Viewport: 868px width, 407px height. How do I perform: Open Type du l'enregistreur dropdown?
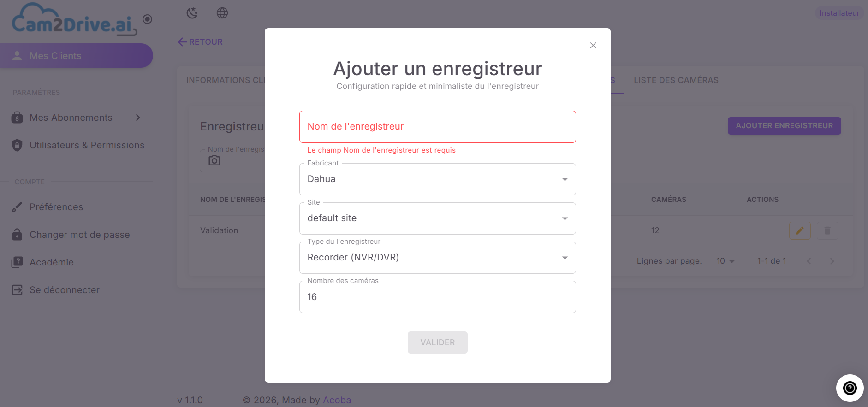437,258
